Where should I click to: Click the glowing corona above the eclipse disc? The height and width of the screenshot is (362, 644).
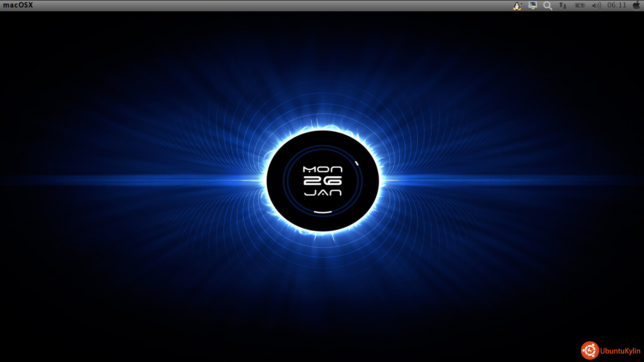coord(322,126)
